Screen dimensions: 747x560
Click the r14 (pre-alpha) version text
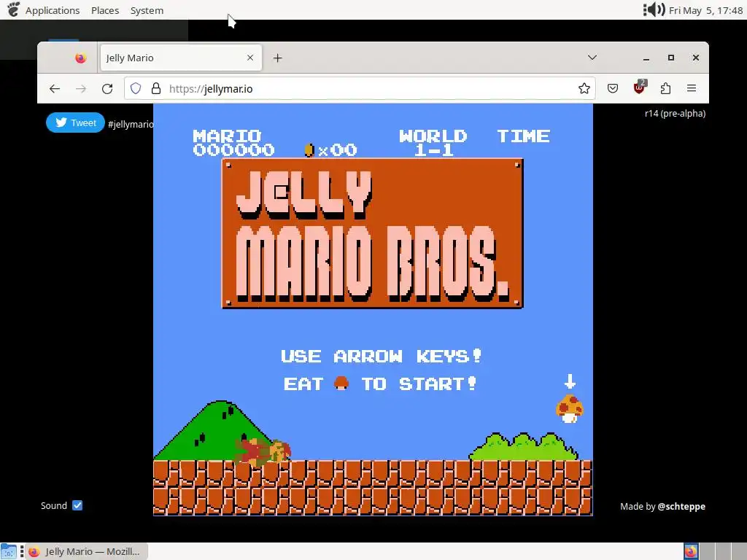(x=675, y=113)
